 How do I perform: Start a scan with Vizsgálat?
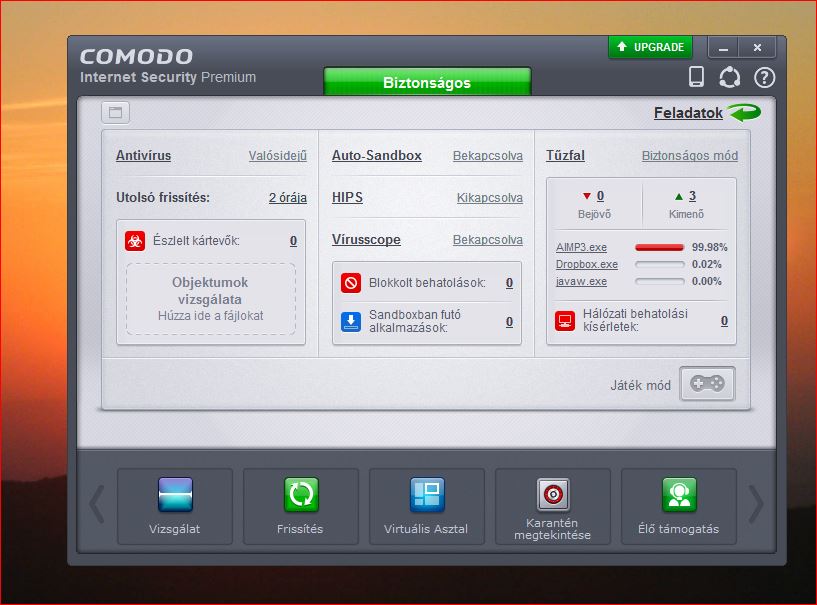pyautogui.click(x=175, y=506)
